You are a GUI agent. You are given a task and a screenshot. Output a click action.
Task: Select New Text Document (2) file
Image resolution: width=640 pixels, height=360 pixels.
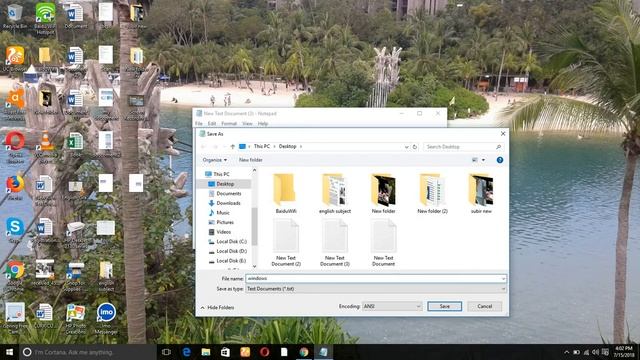[x=286, y=242]
